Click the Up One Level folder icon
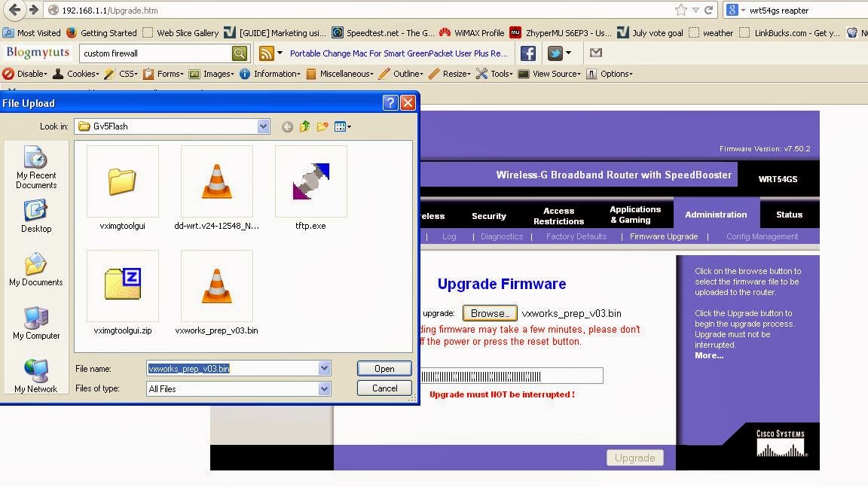 point(304,126)
